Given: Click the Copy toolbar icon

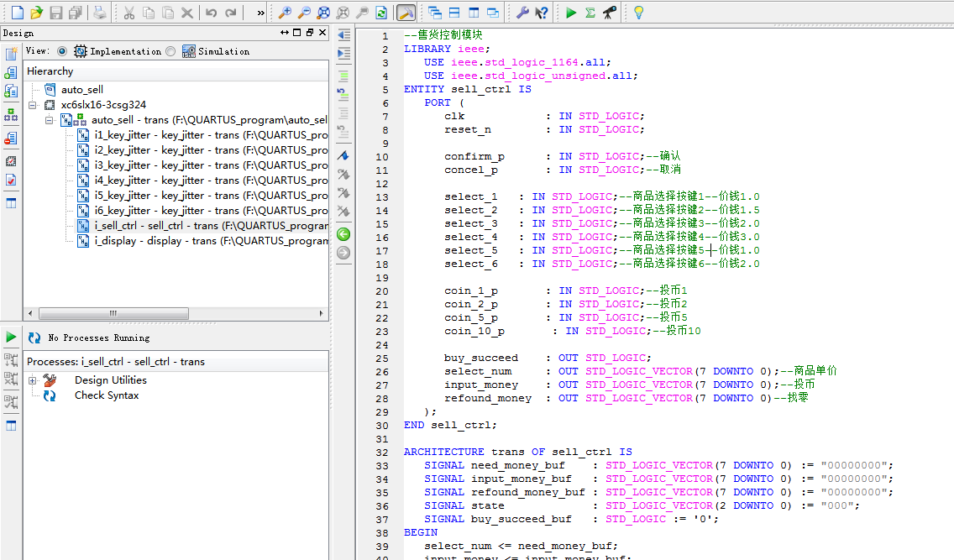Looking at the screenshot, I should coord(149,12).
